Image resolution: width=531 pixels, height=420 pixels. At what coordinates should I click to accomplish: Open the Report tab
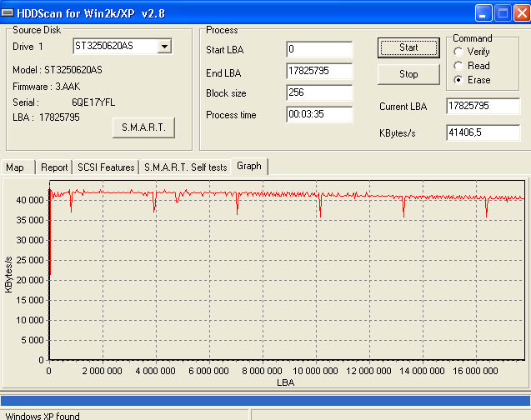[54, 167]
